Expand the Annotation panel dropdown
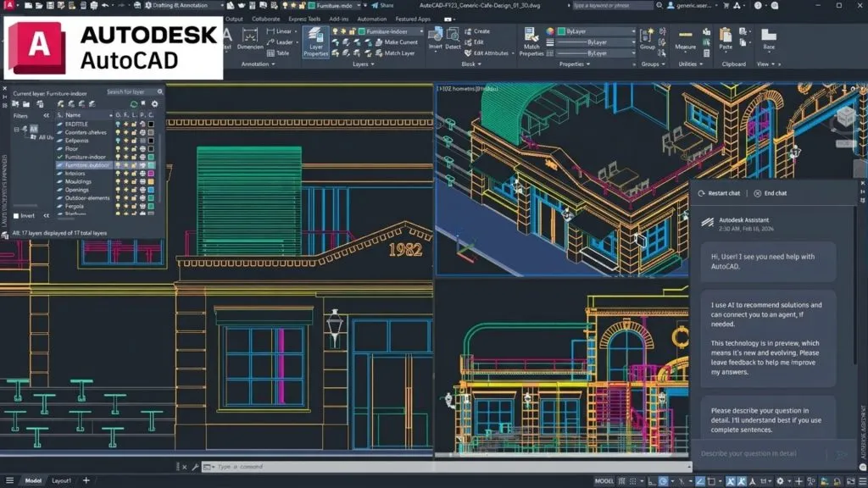Image resolution: width=868 pixels, height=488 pixels. (x=258, y=64)
